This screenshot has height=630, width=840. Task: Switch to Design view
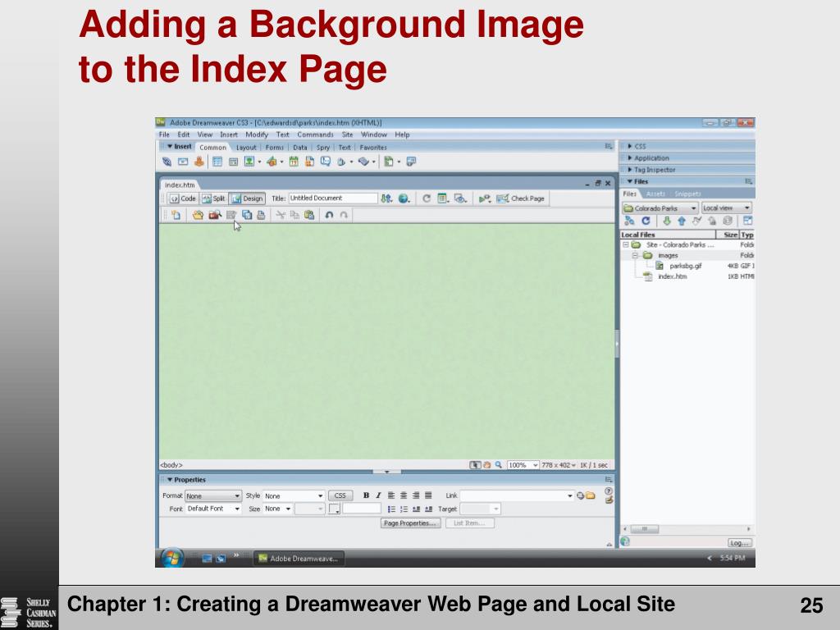click(x=247, y=199)
